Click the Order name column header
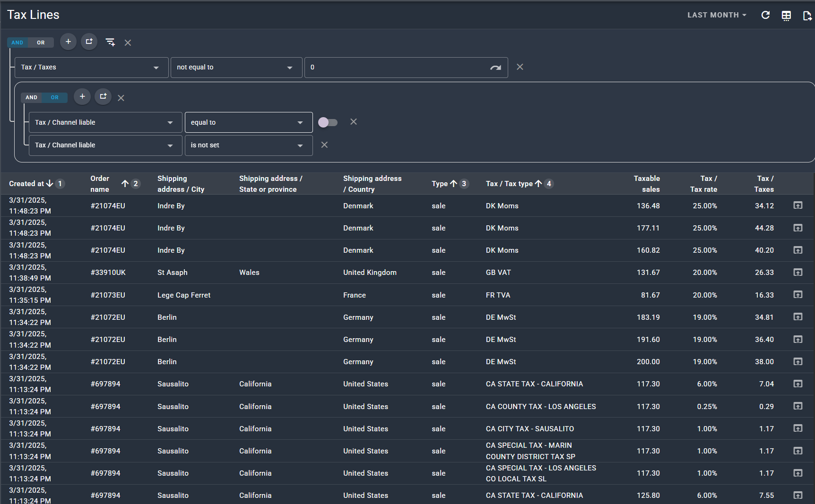This screenshot has width=815, height=504. (100, 184)
